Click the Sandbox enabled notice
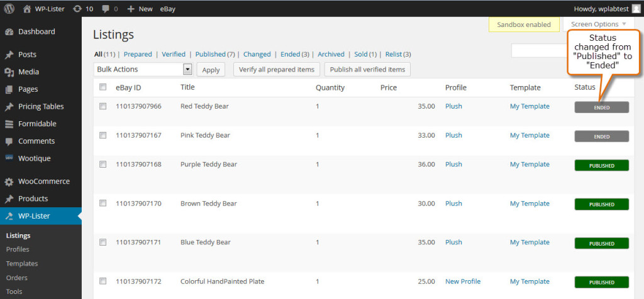This screenshot has width=644, height=299. 524,24
